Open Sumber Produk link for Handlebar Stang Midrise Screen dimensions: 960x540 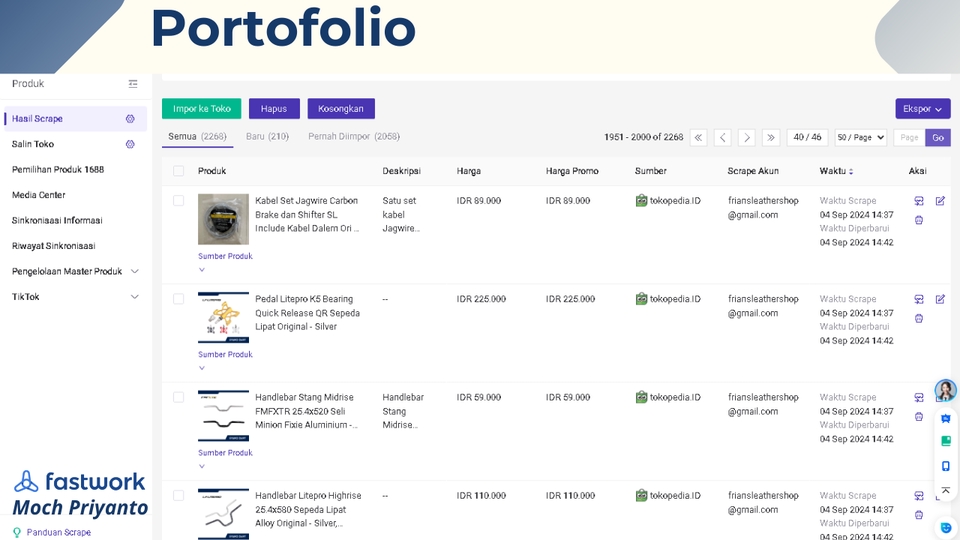coord(225,453)
